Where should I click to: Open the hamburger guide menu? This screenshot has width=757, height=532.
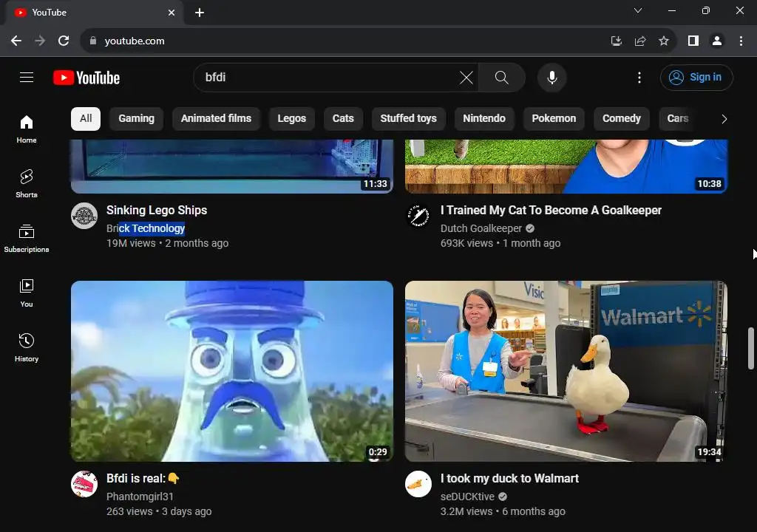27,78
